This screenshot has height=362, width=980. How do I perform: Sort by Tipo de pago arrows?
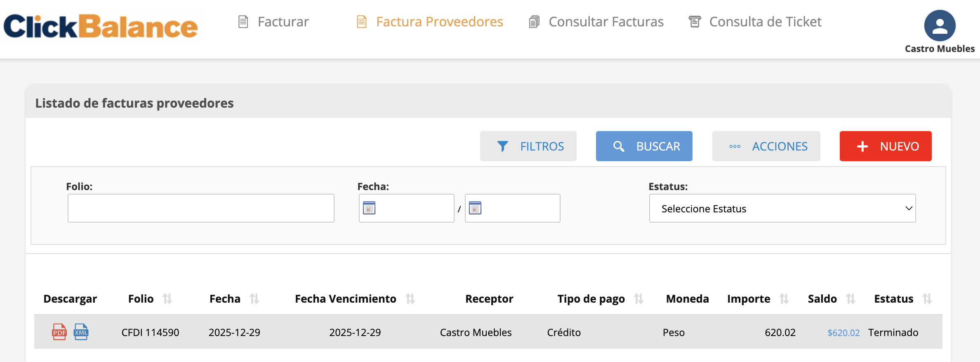point(638,299)
